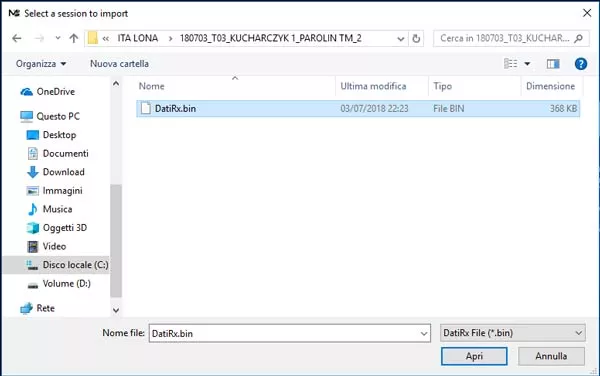Image resolution: width=600 pixels, height=376 pixels.
Task: Open the Video folder
Action: 46,246
